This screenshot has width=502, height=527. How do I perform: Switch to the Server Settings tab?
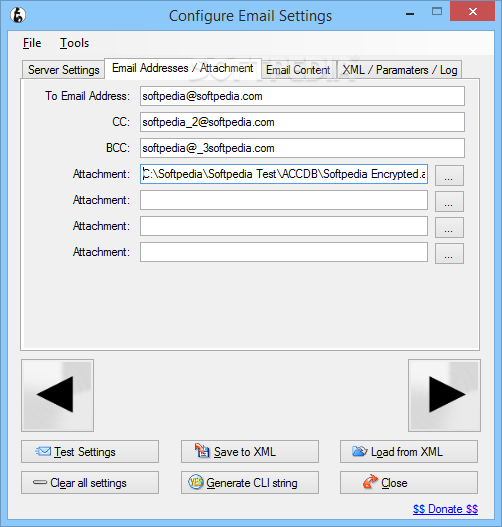pyautogui.click(x=64, y=70)
